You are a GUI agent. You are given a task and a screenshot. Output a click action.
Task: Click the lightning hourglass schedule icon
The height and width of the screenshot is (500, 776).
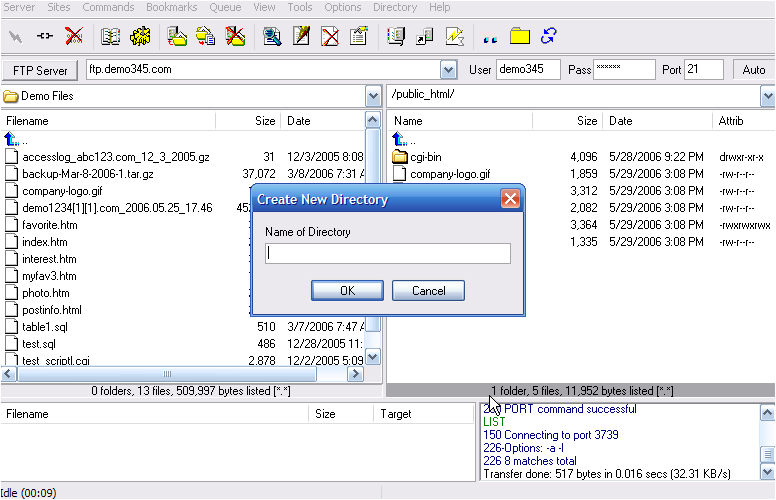pos(454,37)
